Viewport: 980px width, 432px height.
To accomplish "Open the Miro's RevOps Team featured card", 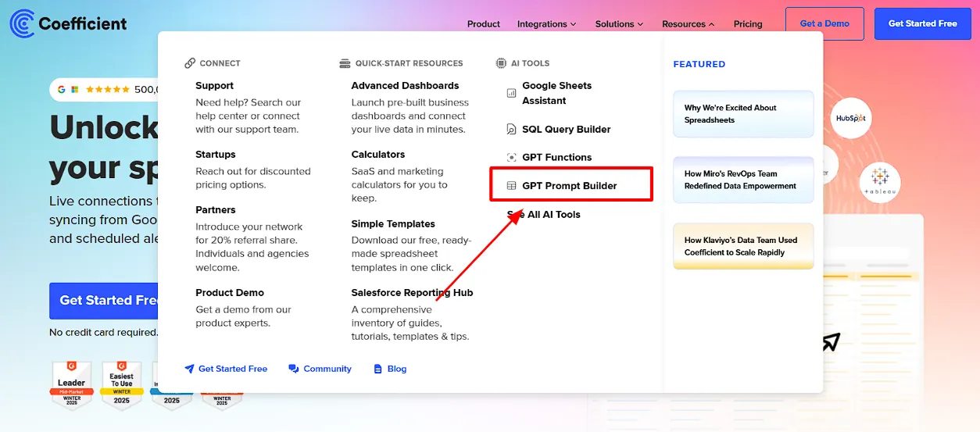I will (742, 180).
